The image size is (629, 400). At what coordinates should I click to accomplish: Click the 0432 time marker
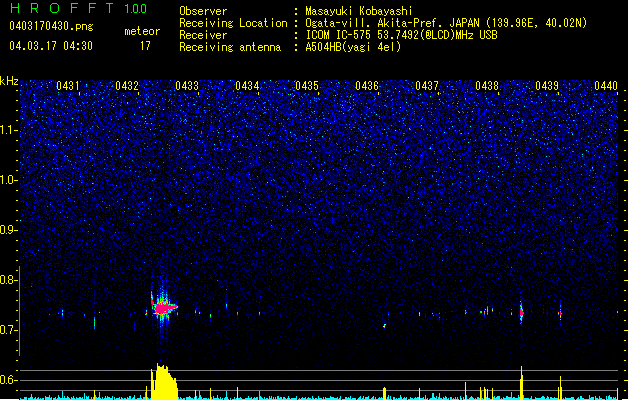(127, 86)
